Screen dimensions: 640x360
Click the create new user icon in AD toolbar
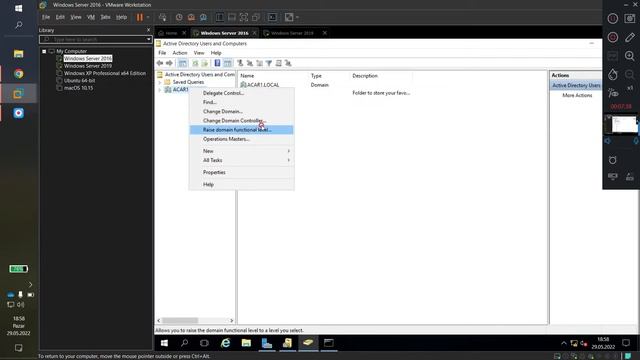240,63
